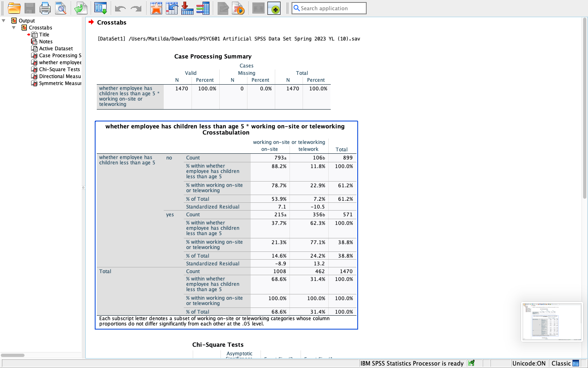Screen dimensions: 588x368
Task: Click the Recall recent dialogs icon
Action: [100, 8]
